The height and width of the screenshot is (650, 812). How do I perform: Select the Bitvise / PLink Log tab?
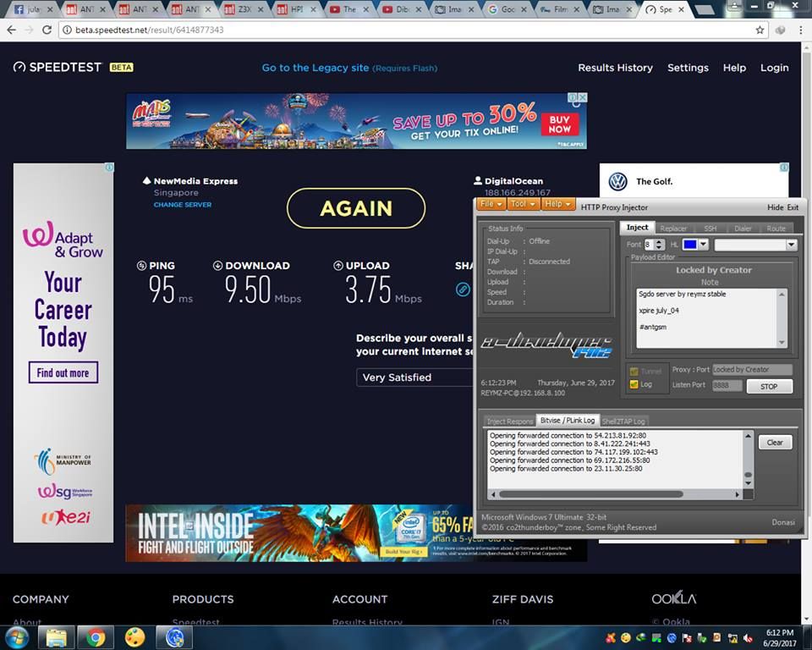[567, 421]
